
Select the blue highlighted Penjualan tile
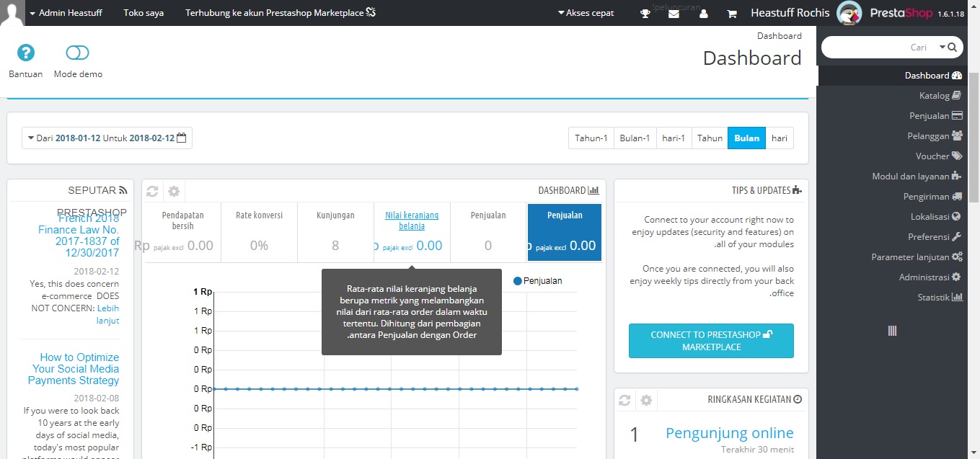click(565, 232)
